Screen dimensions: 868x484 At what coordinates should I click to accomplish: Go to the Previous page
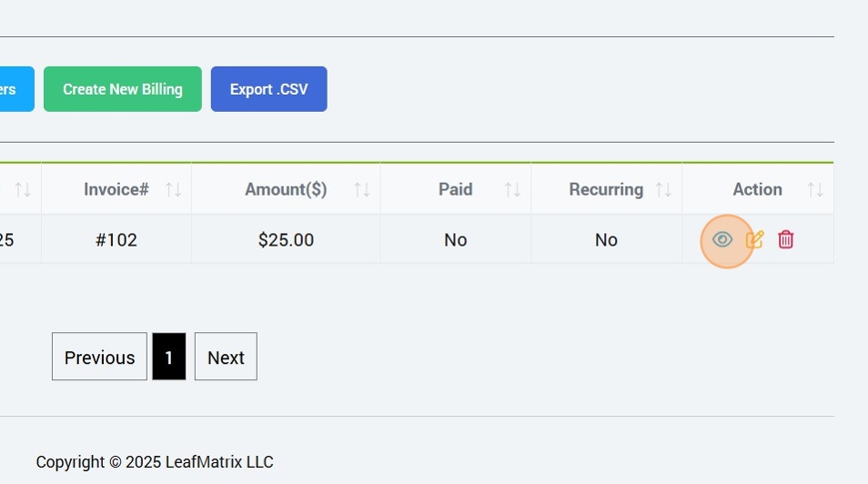[x=99, y=357]
